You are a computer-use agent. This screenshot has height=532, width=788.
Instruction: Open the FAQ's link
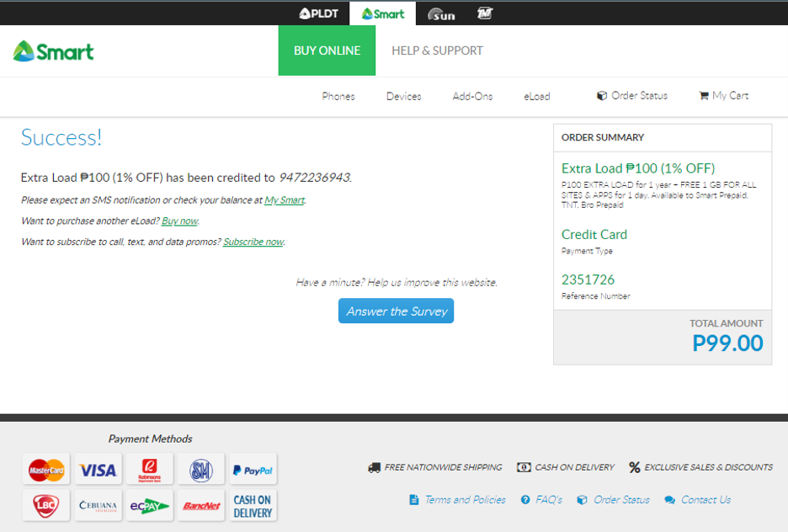point(549,500)
